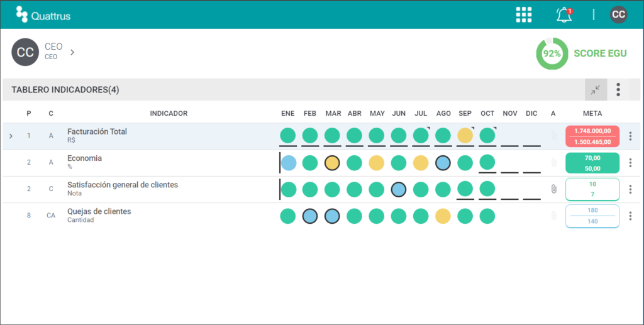Open the apps grid menu icon
The width and height of the screenshot is (644, 325).
[x=524, y=15]
